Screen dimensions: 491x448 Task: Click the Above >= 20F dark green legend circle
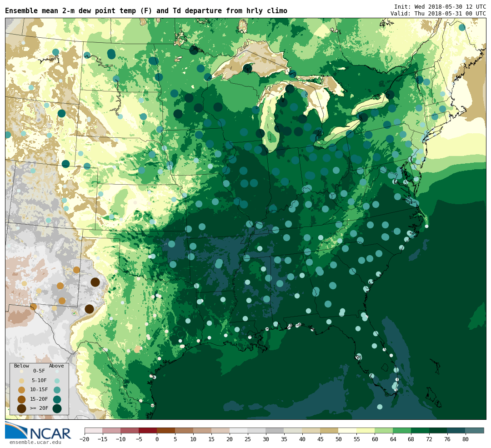[57, 408]
